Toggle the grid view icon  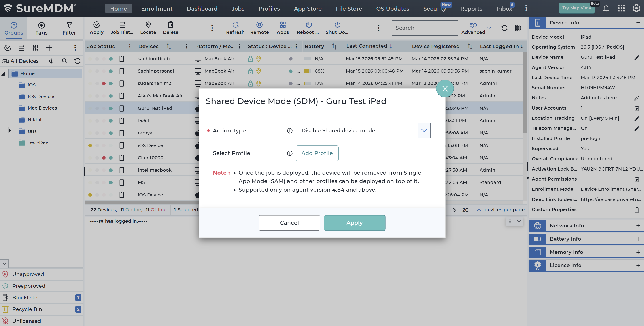pyautogui.click(x=518, y=28)
